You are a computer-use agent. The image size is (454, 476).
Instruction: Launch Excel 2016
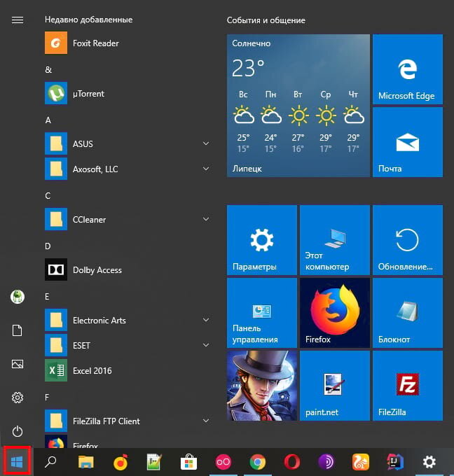pos(128,370)
